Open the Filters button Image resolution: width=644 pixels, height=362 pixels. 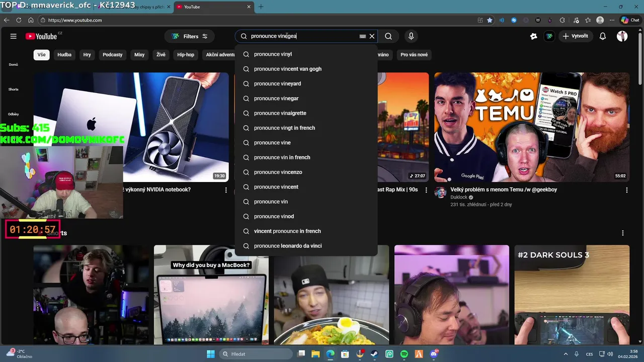[190, 36]
